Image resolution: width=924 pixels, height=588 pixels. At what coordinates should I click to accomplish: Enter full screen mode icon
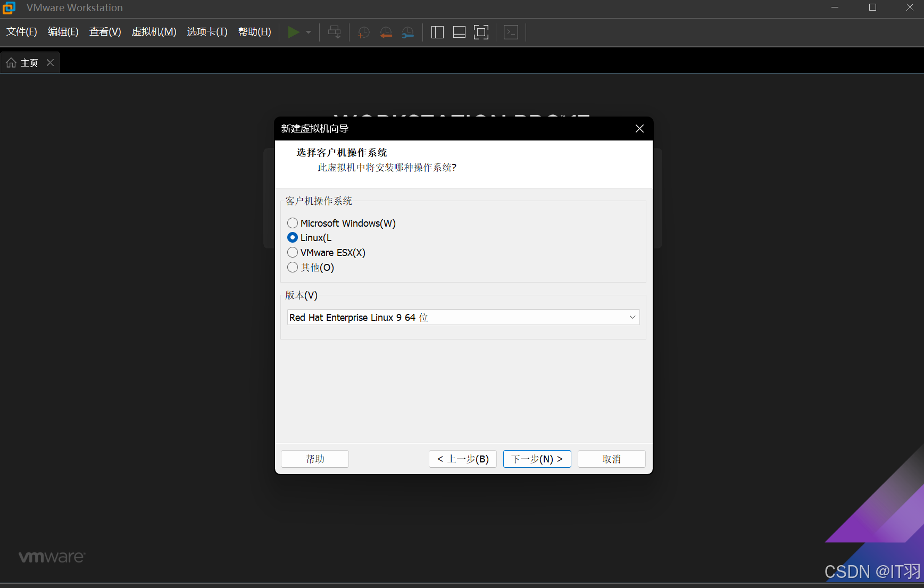tap(481, 32)
